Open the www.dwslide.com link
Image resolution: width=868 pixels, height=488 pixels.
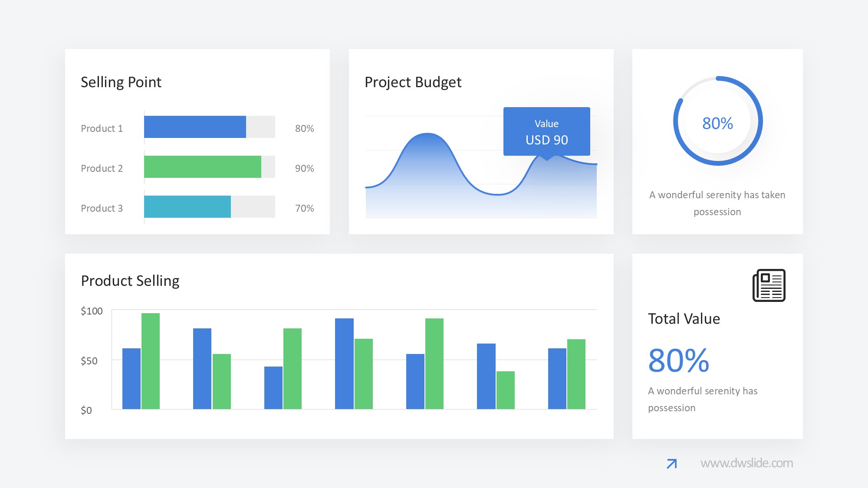[746, 463]
